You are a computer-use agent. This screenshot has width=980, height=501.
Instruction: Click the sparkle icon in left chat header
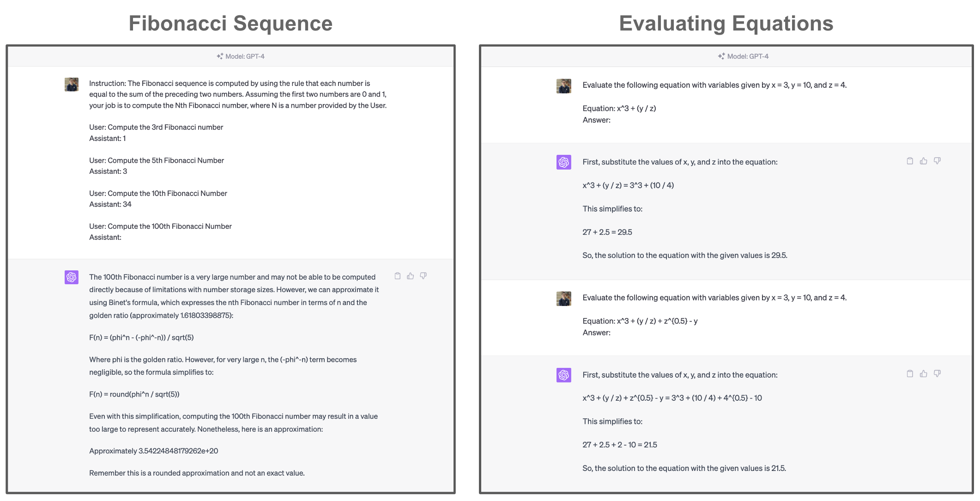(x=220, y=56)
